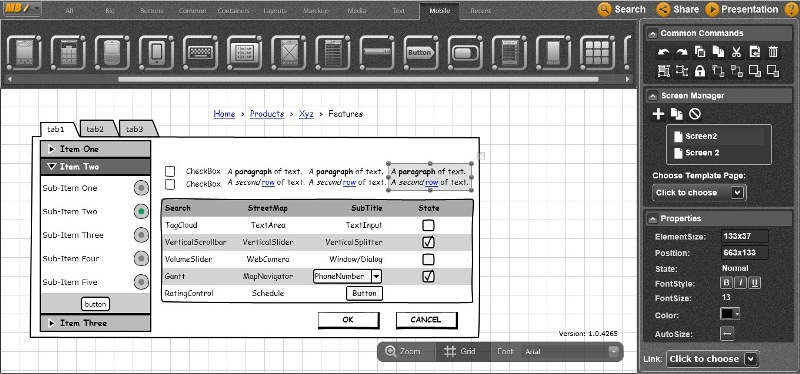Duplicate screen using Screen Manager copy icon
800x374 pixels.
click(x=677, y=114)
